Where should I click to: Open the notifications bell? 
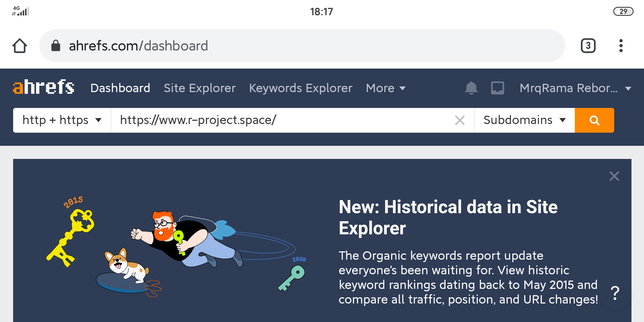point(471,88)
